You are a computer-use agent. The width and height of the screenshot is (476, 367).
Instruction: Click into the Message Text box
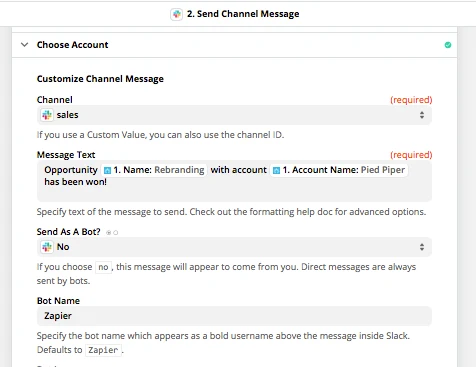[234, 182]
